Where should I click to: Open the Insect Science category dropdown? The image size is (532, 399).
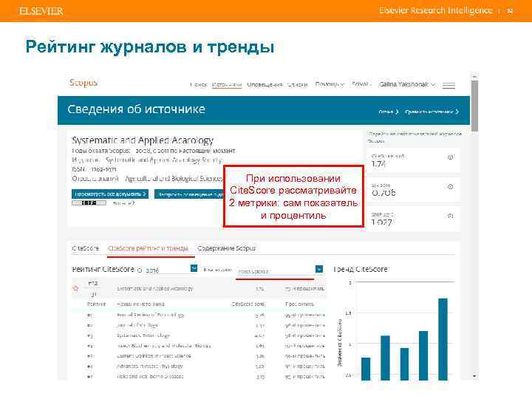tap(319, 269)
